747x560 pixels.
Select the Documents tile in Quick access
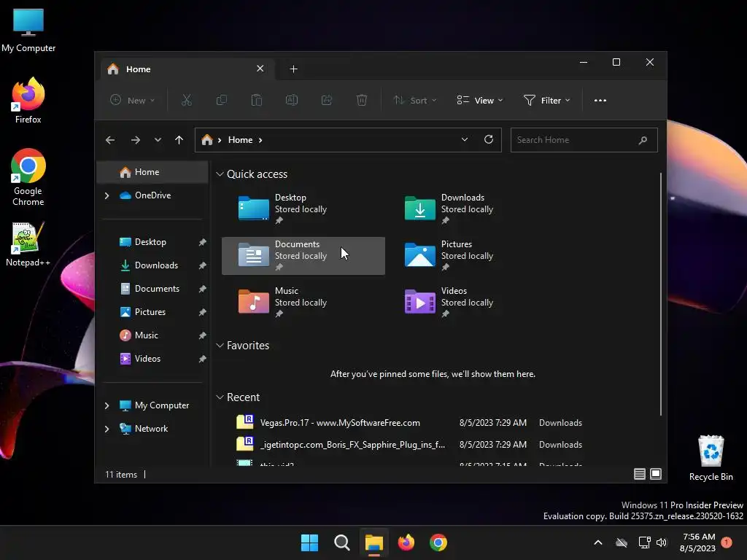pos(303,256)
